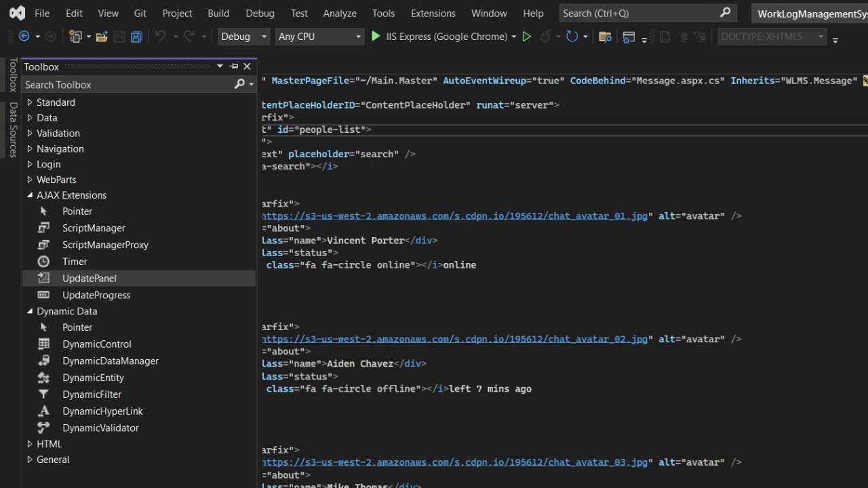Open the Git menu
868x488 pixels.
[140, 13]
